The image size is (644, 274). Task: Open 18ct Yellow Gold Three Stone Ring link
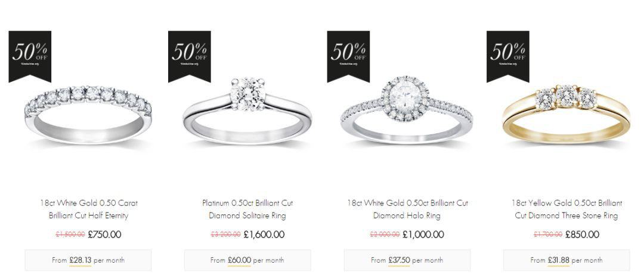coord(566,209)
